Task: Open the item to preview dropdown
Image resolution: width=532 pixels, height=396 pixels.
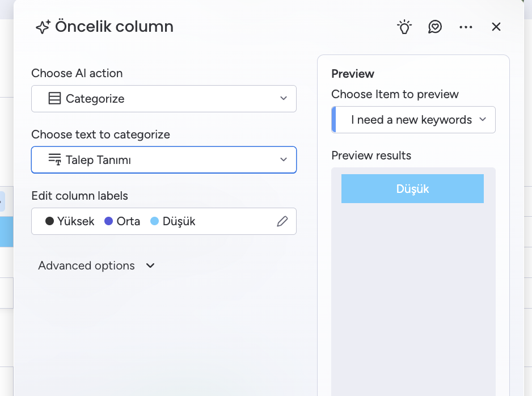Action: [x=413, y=120]
